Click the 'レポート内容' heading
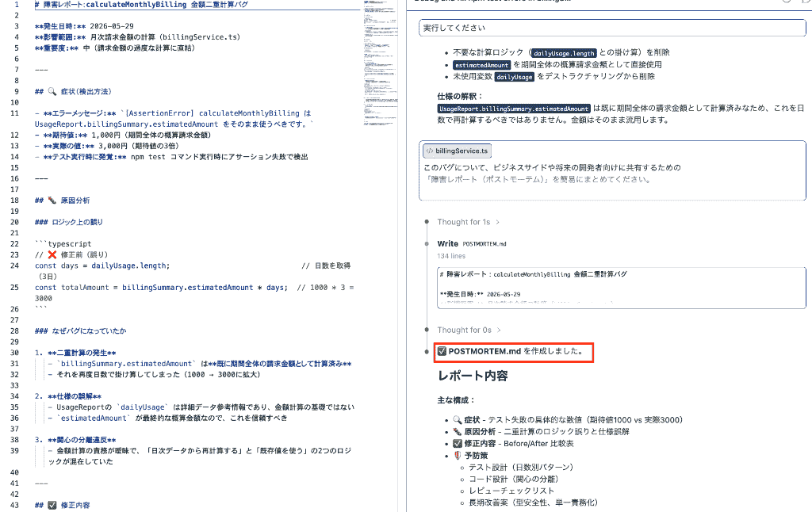This screenshot has height=512, width=812. point(473,376)
